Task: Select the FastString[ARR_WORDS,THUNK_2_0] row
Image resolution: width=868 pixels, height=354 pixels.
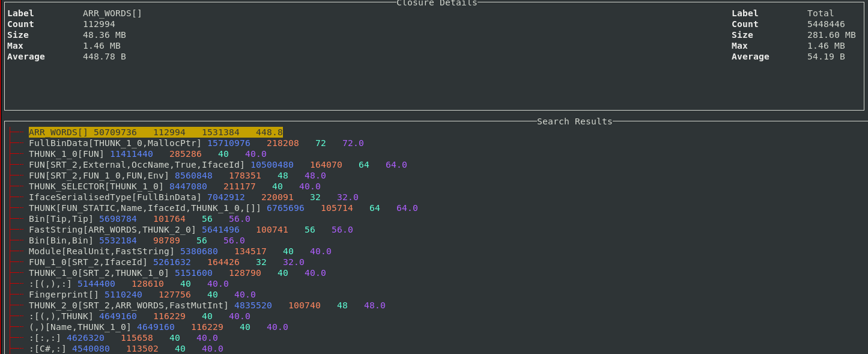Action: pos(112,230)
